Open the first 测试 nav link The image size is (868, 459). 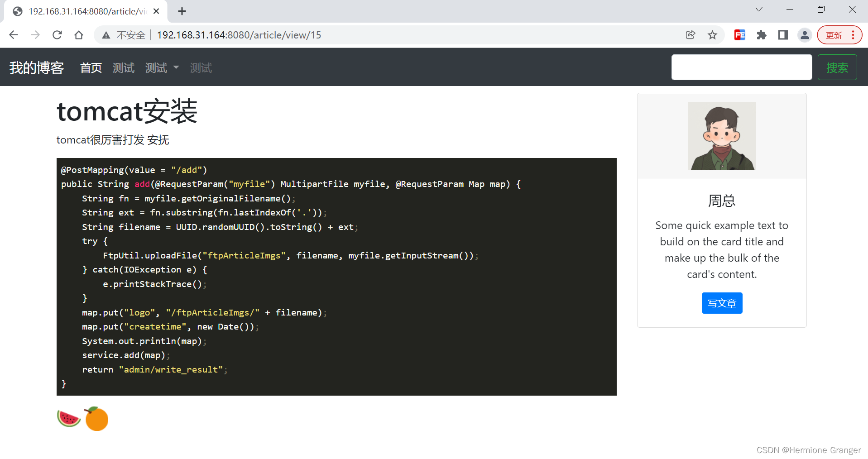124,68
